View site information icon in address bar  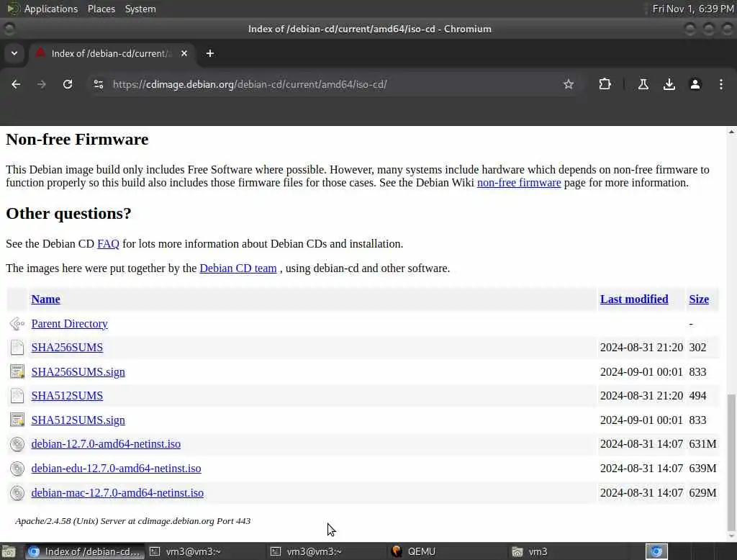[99, 84]
